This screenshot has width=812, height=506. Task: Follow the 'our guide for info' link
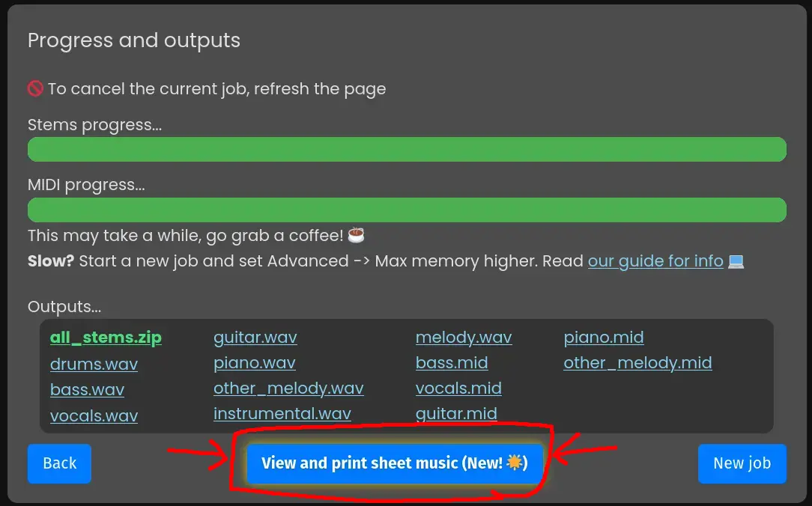click(x=655, y=260)
